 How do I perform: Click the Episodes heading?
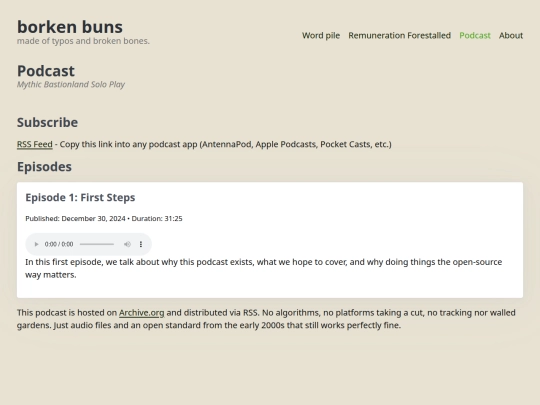pos(44,167)
